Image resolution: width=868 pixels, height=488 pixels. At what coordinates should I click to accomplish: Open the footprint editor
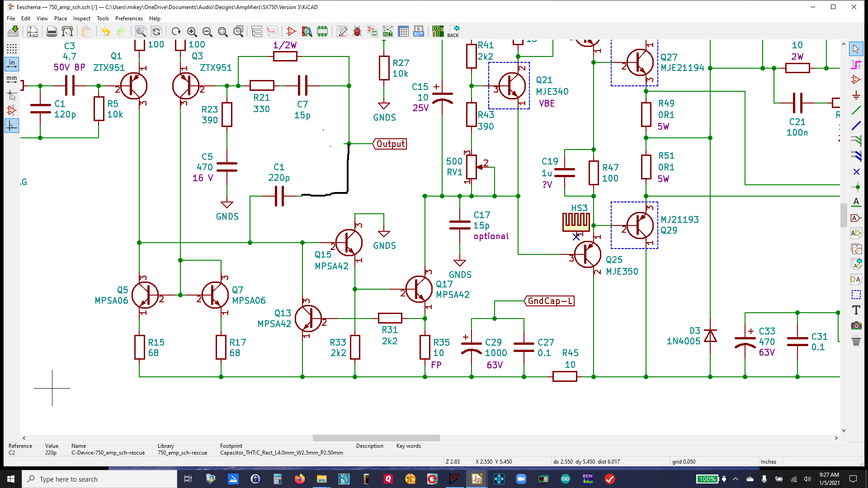pyautogui.click(x=322, y=31)
